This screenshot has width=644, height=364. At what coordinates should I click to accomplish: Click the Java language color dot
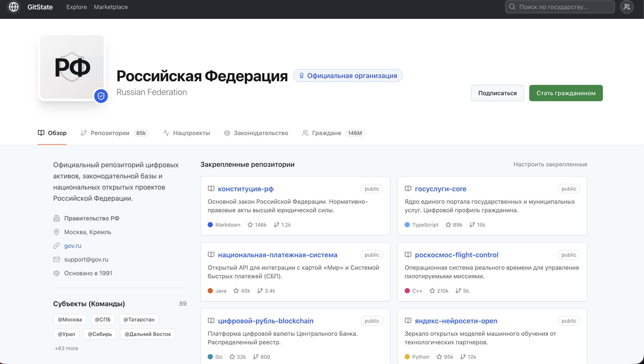(210, 291)
